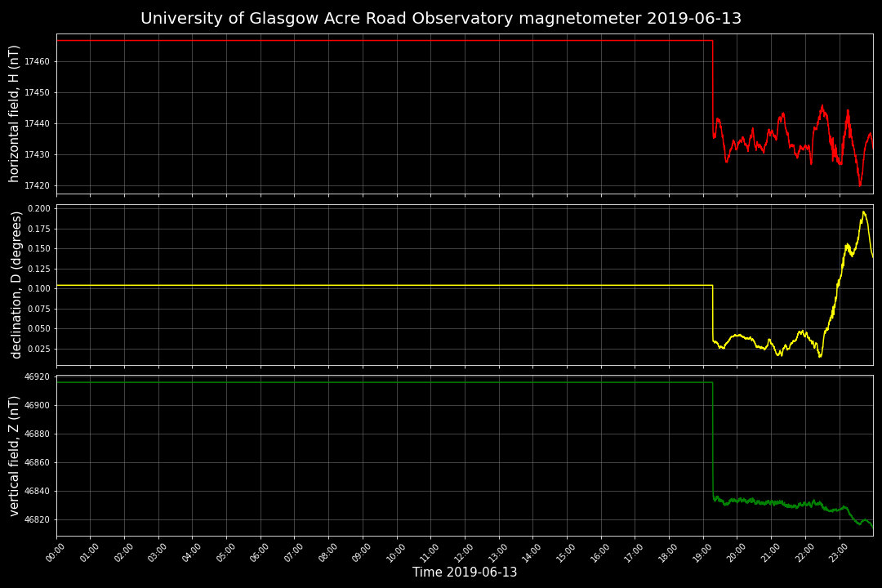The width and height of the screenshot is (882, 588).
Task: Click the 0.125 tick on the declination axis
Action: coord(39,269)
